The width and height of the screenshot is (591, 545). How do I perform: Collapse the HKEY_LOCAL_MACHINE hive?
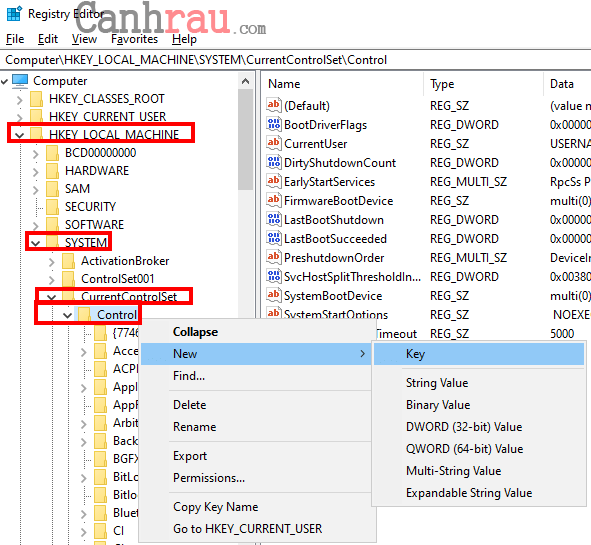point(20,135)
